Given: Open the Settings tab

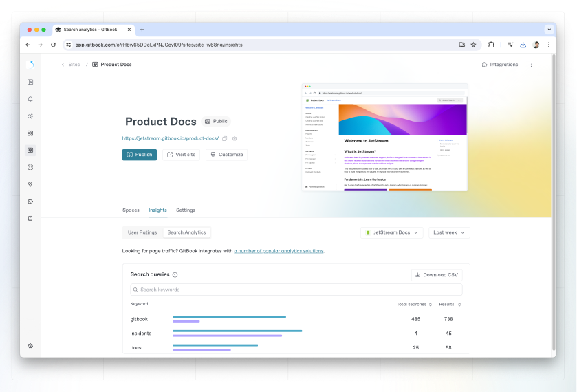Looking at the screenshot, I should [186, 210].
